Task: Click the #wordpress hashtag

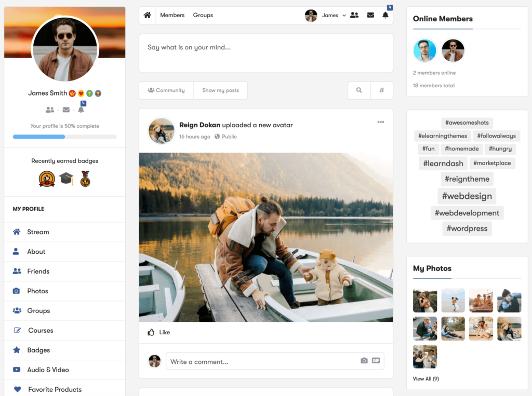Action: coord(467,228)
